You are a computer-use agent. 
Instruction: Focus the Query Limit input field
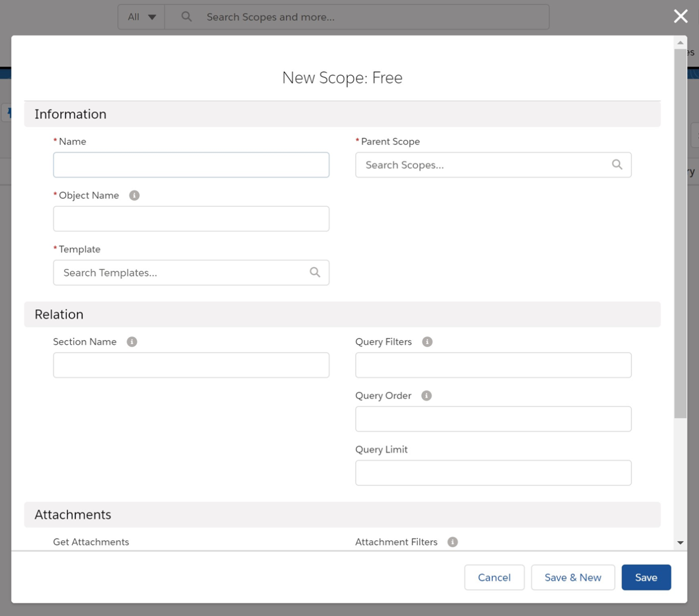[493, 473]
